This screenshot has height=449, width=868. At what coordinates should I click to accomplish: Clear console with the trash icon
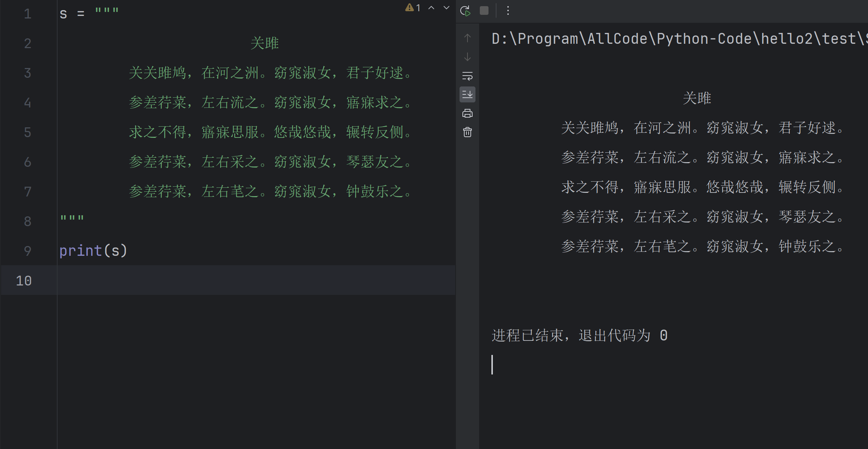pos(467,132)
